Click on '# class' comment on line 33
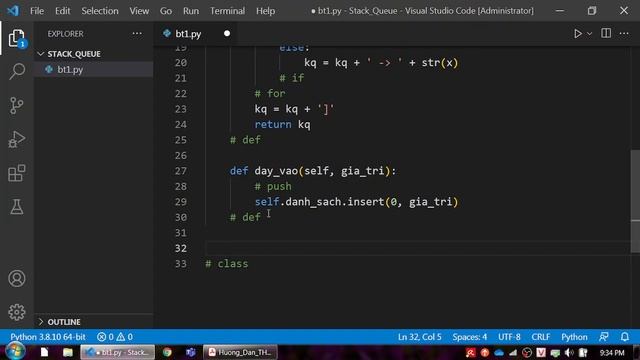640x360 pixels. tap(227, 264)
